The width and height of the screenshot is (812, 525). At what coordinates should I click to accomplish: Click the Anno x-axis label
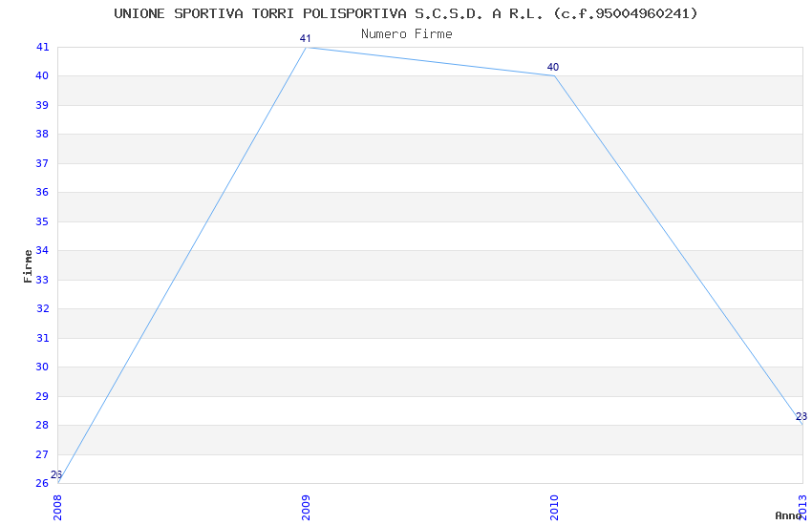(788, 515)
